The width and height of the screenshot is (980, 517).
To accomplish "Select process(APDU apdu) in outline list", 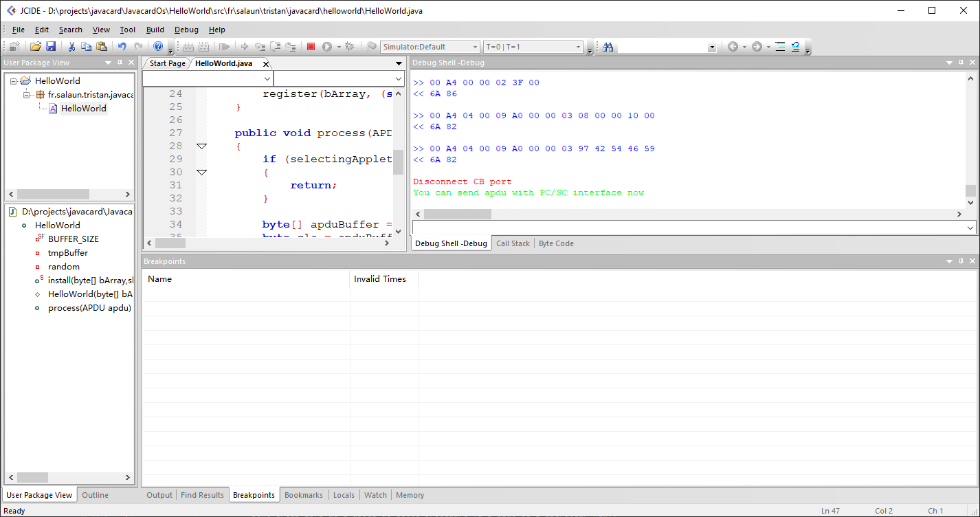I will coord(89,308).
